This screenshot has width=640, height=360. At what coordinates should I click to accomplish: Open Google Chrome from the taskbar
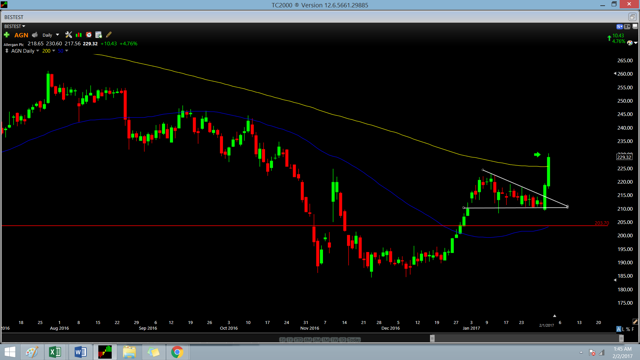click(x=177, y=352)
